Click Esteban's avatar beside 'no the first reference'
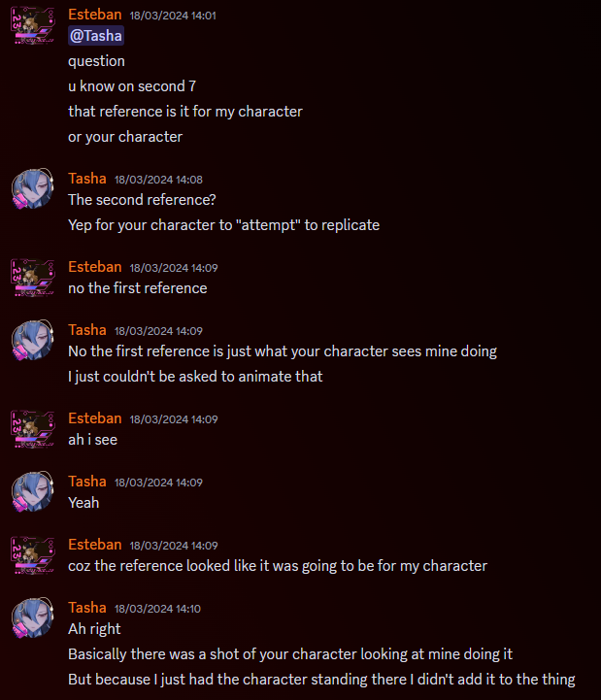This screenshot has width=601, height=700. click(x=33, y=278)
